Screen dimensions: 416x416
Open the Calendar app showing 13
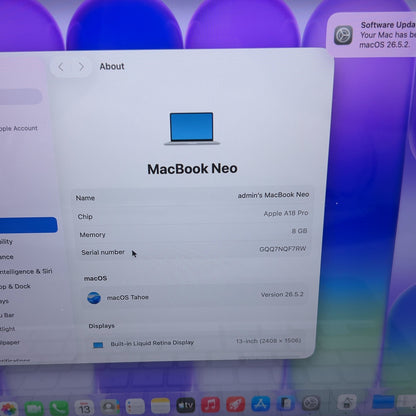point(84,408)
